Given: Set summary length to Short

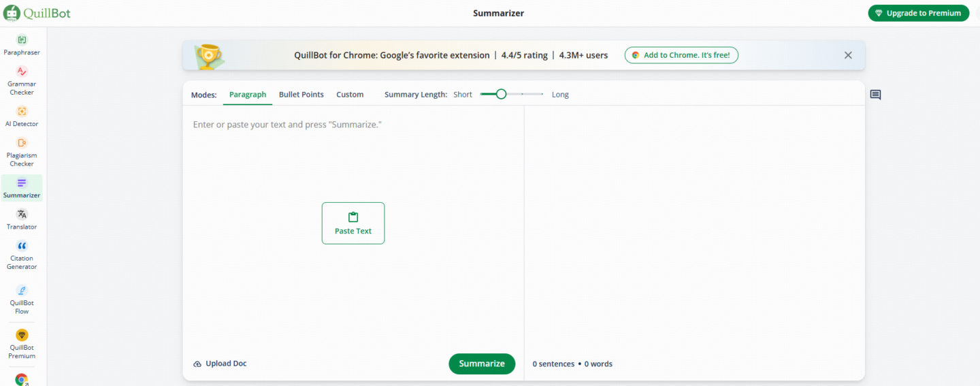Looking at the screenshot, I should tap(463, 95).
